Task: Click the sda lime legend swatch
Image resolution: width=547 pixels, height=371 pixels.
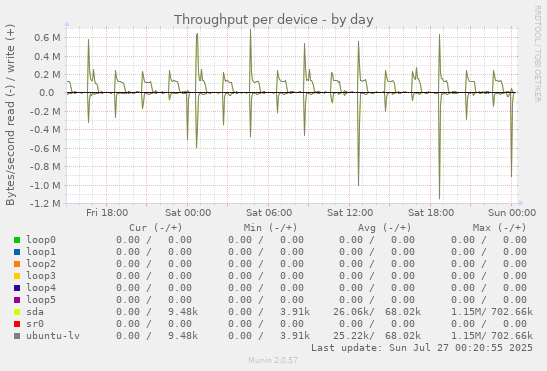Action: click(17, 312)
